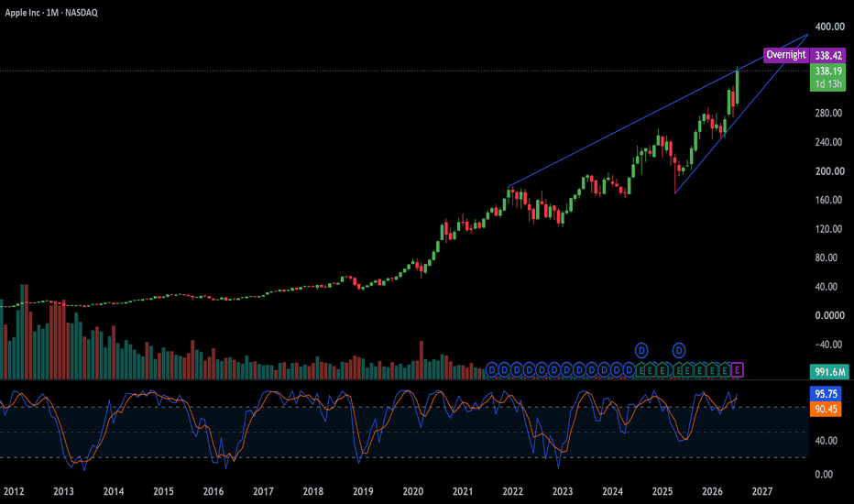Click the last green earnings E marker

pyautogui.click(x=725, y=370)
